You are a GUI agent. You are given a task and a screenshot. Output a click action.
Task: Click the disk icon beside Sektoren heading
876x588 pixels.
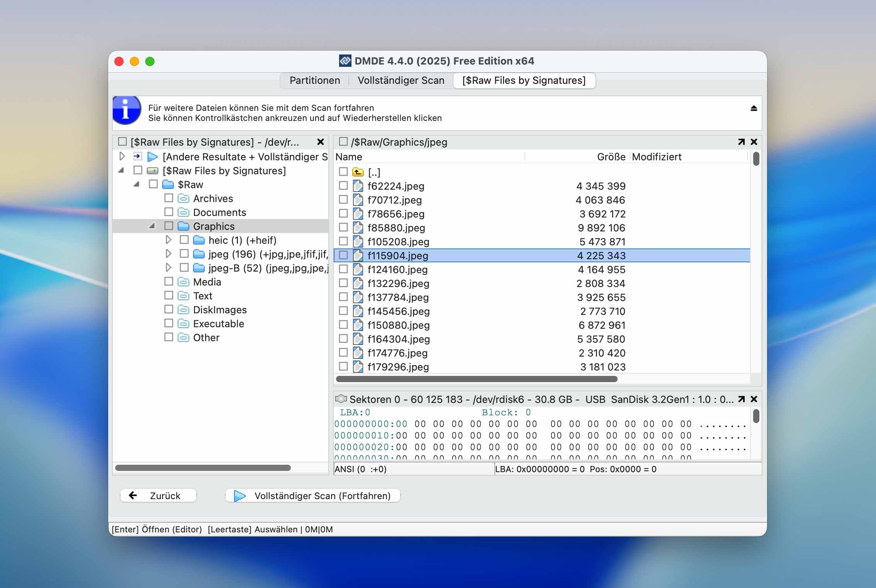341,399
